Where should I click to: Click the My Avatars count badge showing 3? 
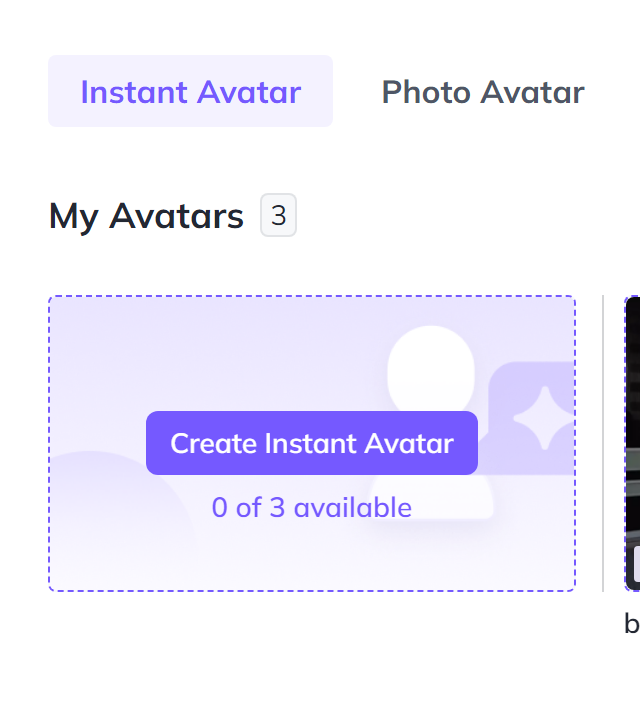(x=278, y=215)
